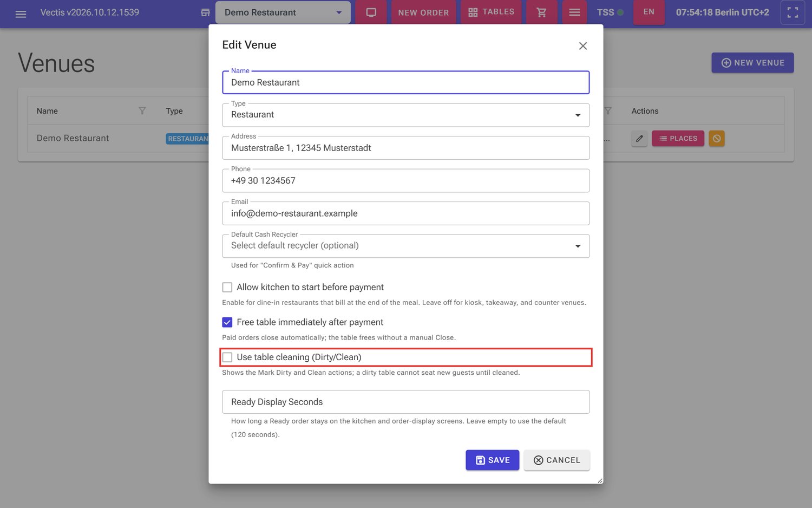812x508 pixels.
Task: Open the hamburger navigation menu
Action: (21, 14)
